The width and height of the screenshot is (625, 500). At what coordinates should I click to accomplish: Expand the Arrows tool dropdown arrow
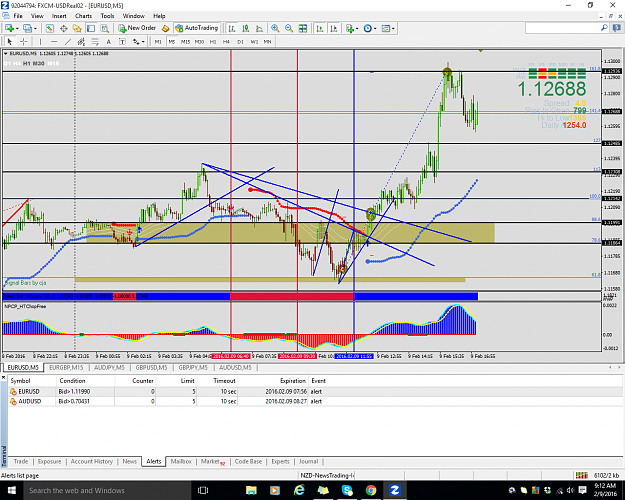[143, 42]
